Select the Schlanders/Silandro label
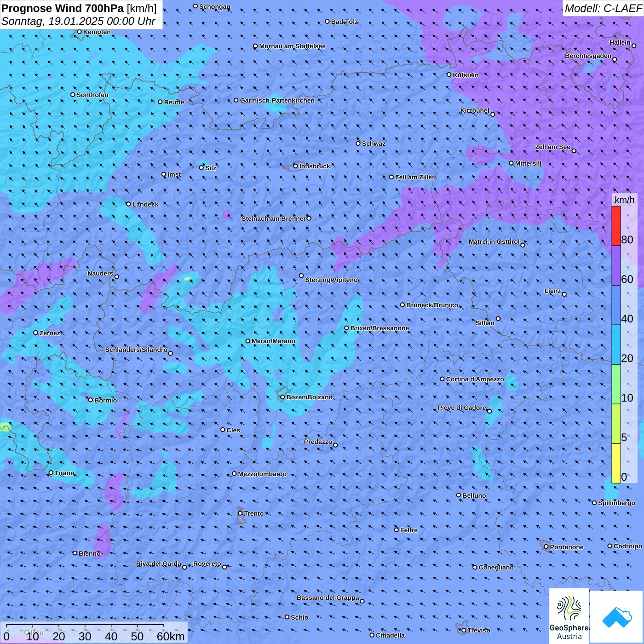This screenshot has width=644, height=644. 136,350
